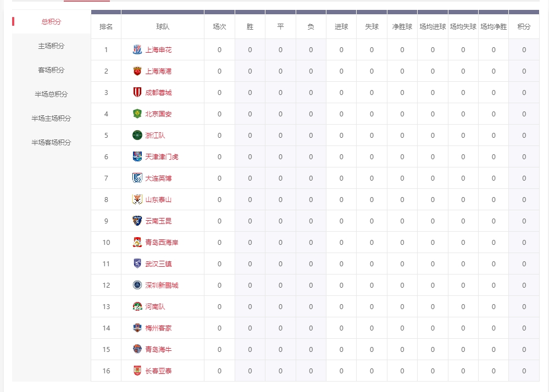Click the 上海申花 team logo icon
The image size is (549, 392).
point(137,50)
